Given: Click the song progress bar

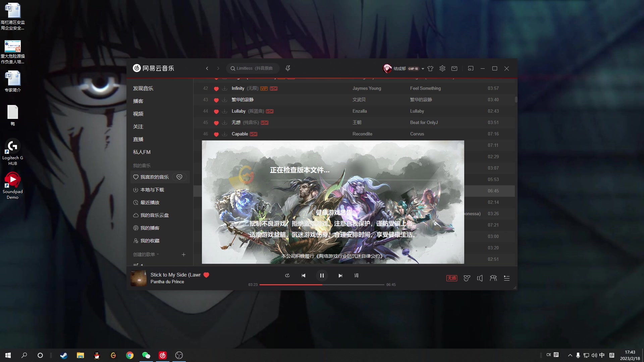Looking at the screenshot, I should (x=352, y=285).
